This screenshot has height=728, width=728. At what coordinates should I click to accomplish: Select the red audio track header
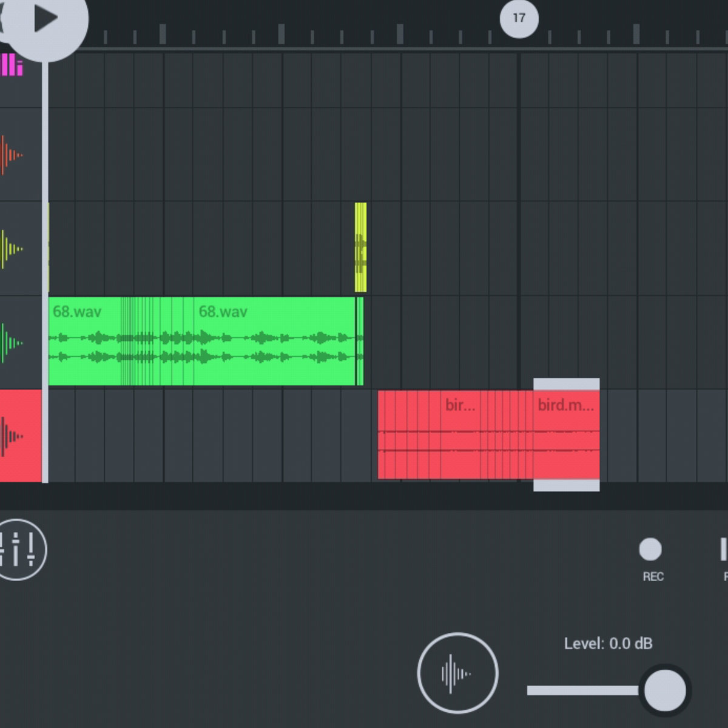point(19,436)
